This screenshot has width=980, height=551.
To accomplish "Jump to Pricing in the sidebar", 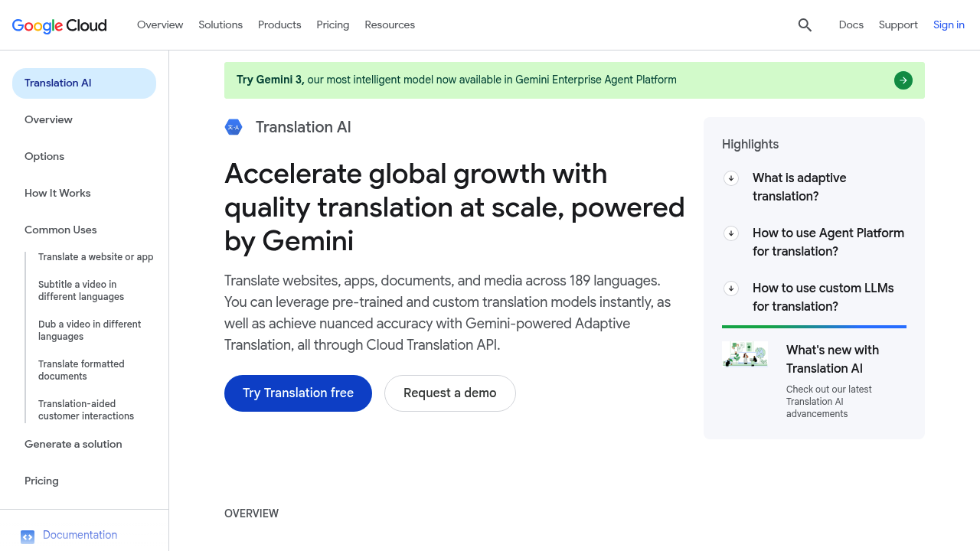I will tap(41, 481).
